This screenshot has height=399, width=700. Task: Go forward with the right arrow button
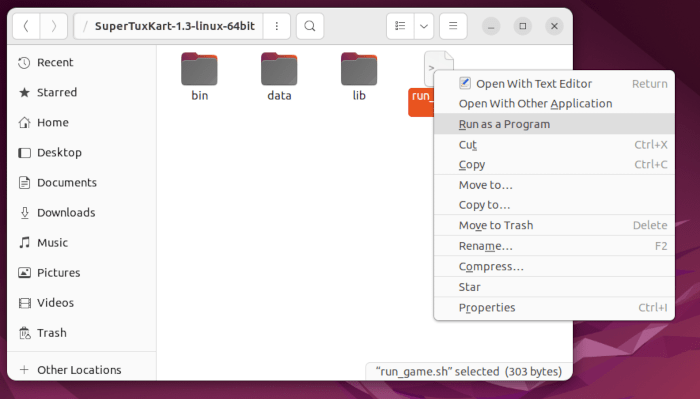tap(54, 26)
